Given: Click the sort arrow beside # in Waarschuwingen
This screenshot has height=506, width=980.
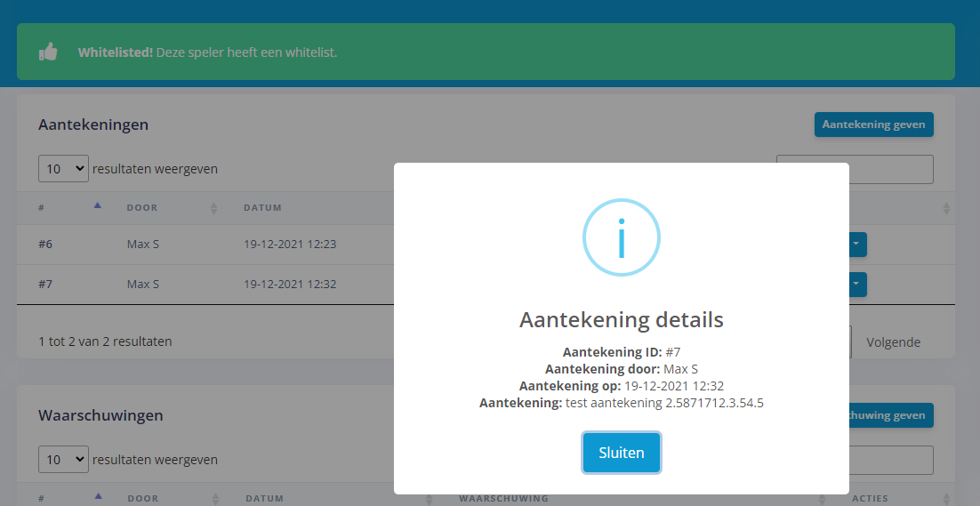Looking at the screenshot, I should 98,496.
